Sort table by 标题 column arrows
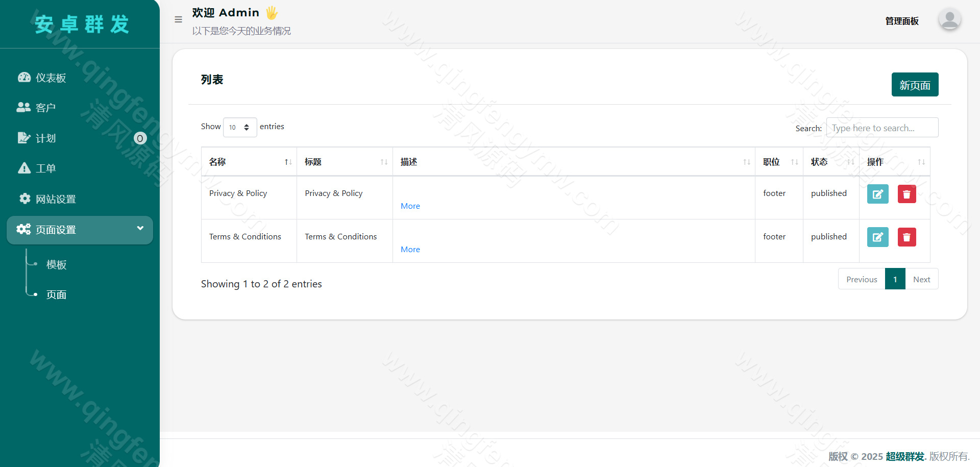Image resolution: width=980 pixels, height=467 pixels. (384, 162)
